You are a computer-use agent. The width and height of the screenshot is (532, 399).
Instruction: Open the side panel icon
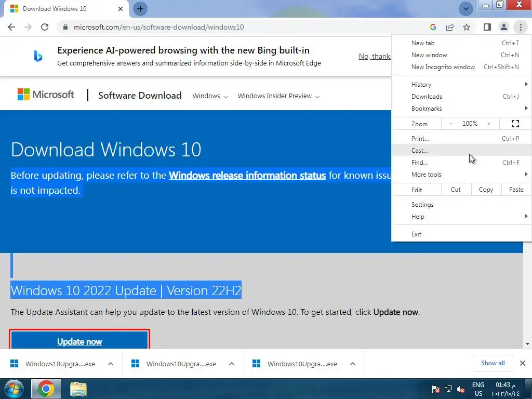pyautogui.click(x=487, y=27)
